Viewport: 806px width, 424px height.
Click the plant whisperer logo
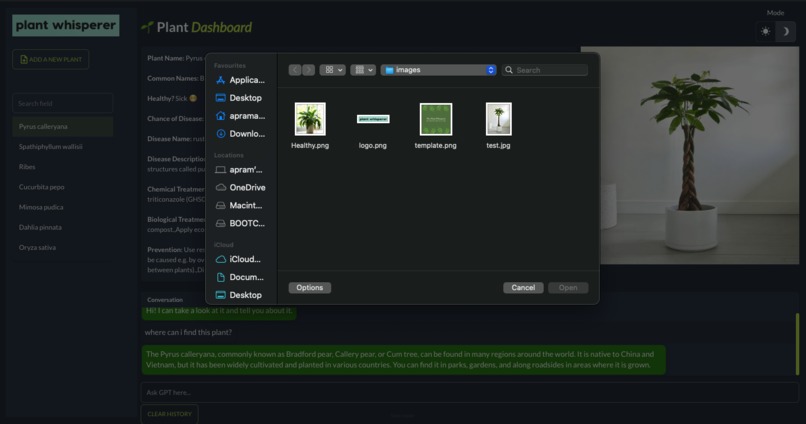click(66, 25)
